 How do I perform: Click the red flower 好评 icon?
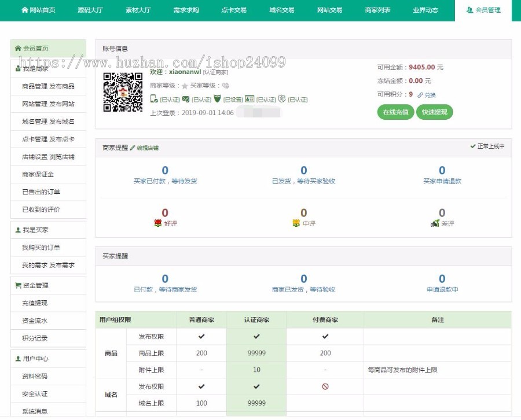pos(158,223)
